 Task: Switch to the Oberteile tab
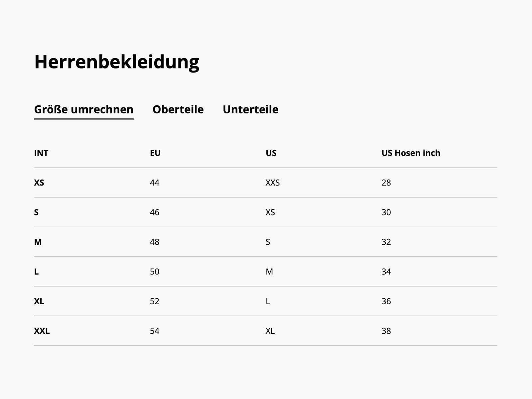[x=178, y=109]
